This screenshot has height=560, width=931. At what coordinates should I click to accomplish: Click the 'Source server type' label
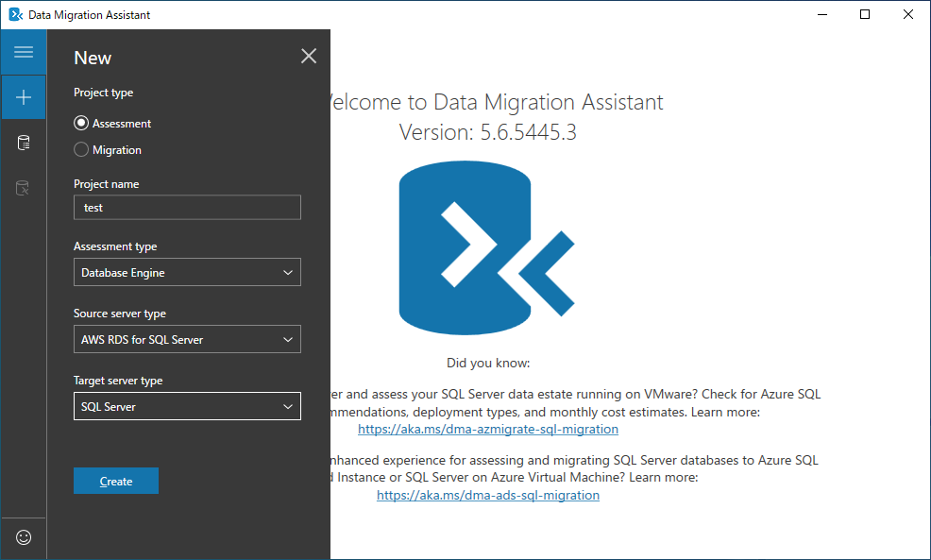(120, 314)
